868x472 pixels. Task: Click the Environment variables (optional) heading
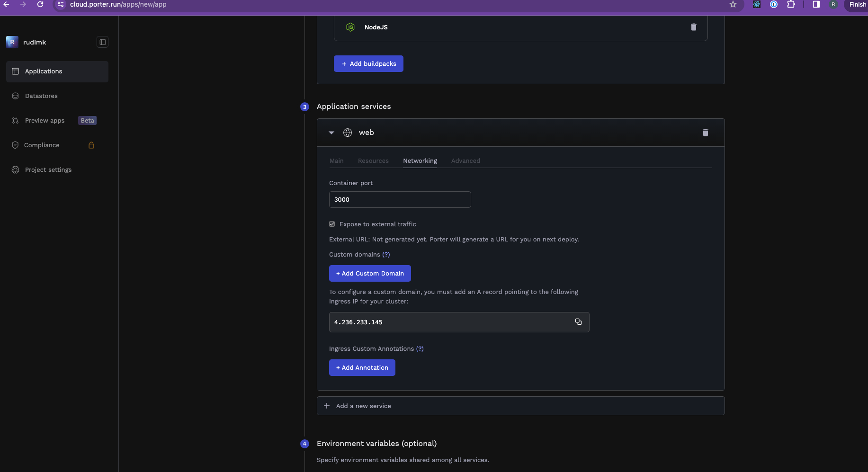(x=377, y=444)
